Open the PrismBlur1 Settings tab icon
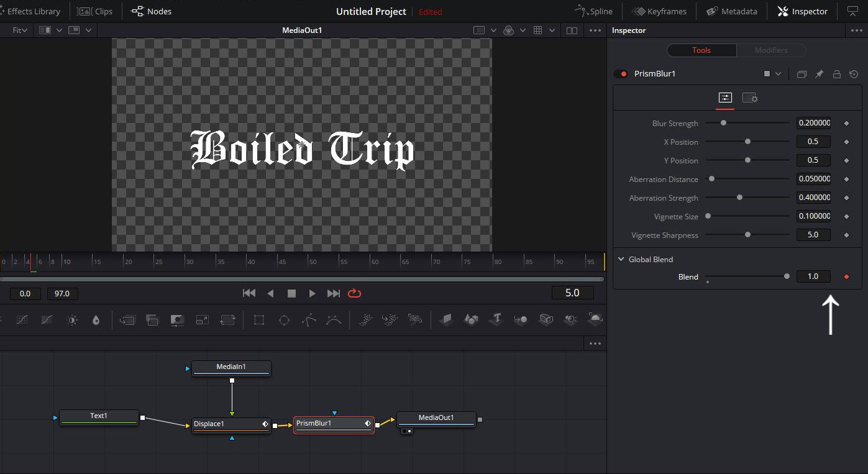The width and height of the screenshot is (868, 474). pyautogui.click(x=750, y=98)
